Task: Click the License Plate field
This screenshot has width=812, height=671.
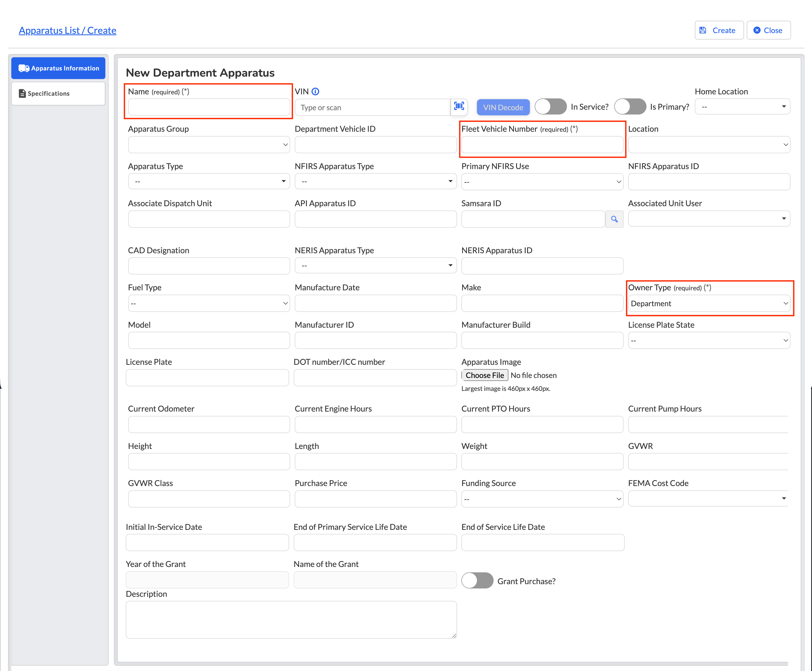Action: click(x=207, y=378)
